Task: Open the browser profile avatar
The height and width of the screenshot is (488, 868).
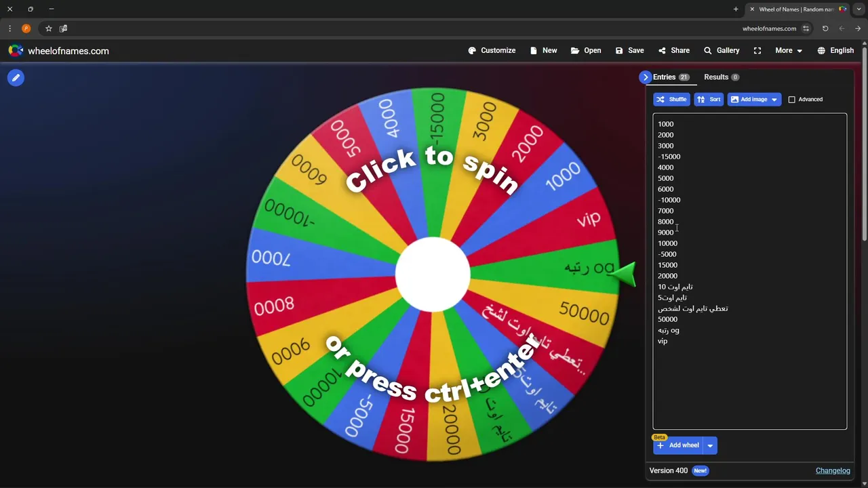Action: click(x=26, y=28)
